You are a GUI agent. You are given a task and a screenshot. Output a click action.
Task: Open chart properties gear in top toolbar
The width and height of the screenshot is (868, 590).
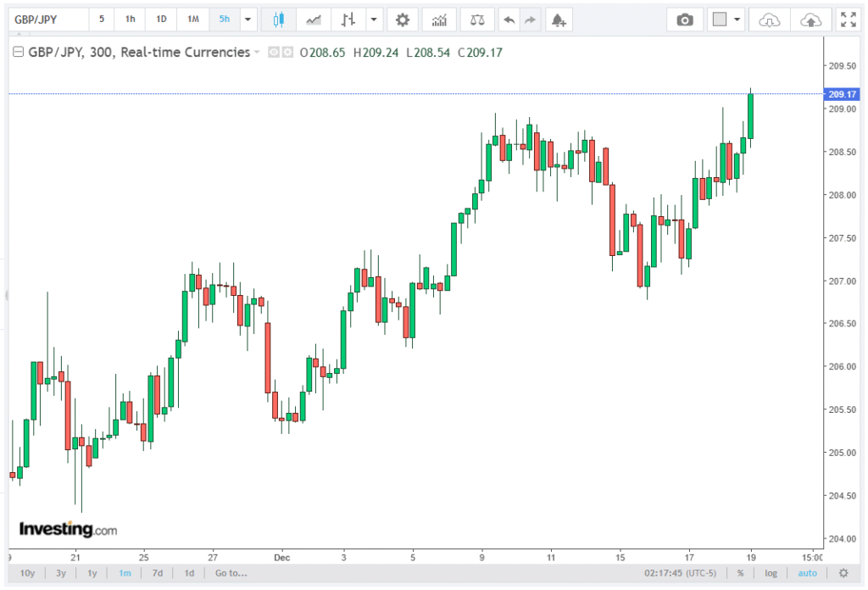(x=403, y=19)
